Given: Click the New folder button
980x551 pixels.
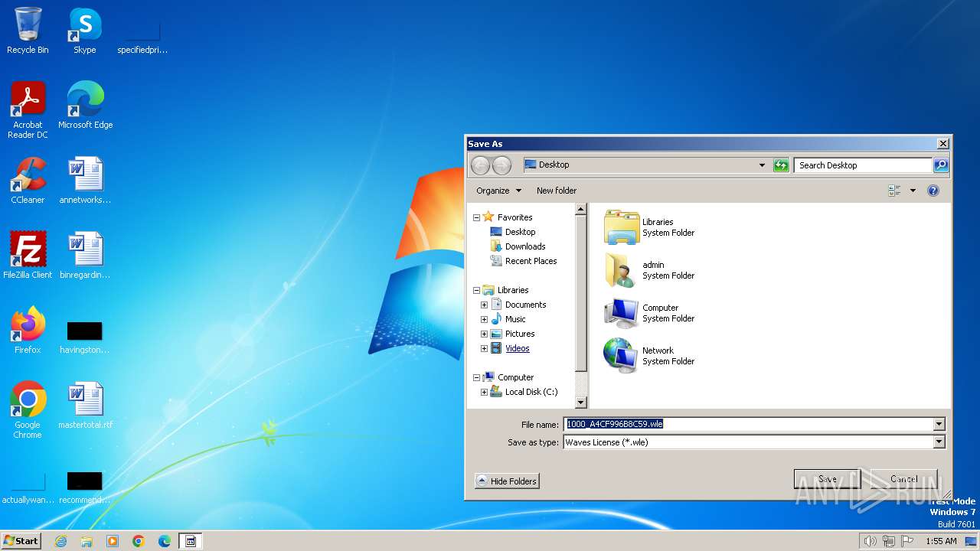Looking at the screenshot, I should click(557, 191).
